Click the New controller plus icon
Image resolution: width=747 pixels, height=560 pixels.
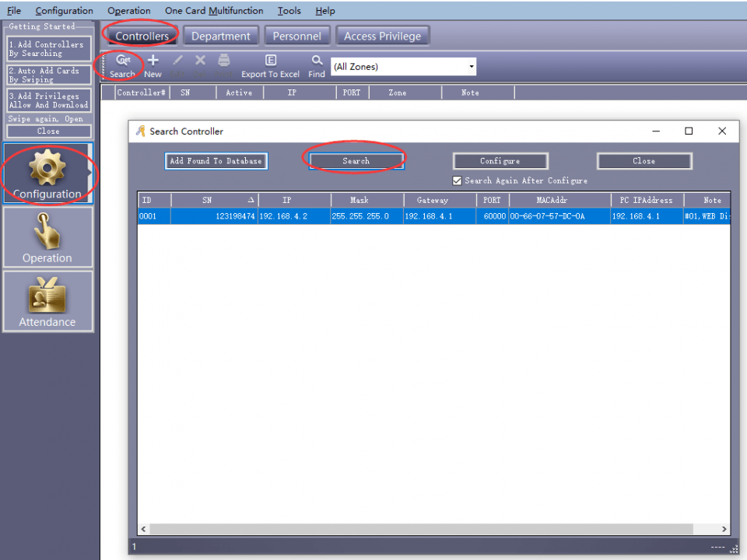click(x=153, y=61)
